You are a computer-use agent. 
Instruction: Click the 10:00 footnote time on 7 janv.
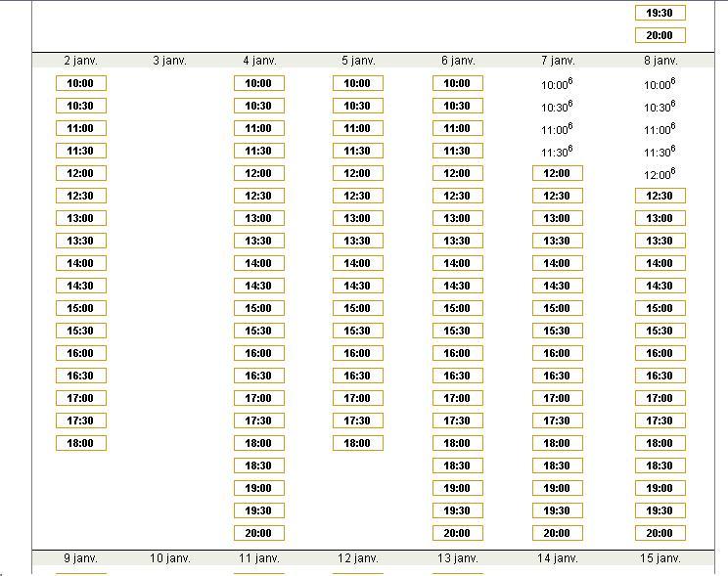coord(557,84)
